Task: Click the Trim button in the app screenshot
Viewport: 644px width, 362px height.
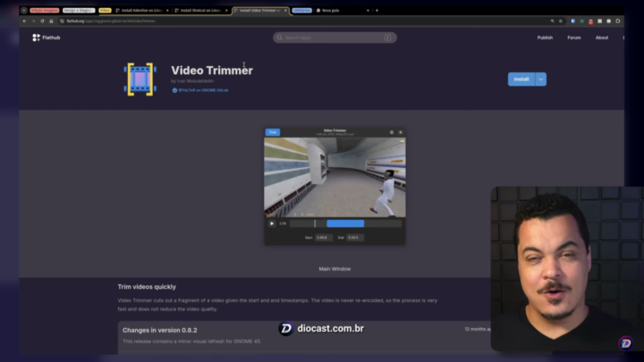Action: click(273, 132)
